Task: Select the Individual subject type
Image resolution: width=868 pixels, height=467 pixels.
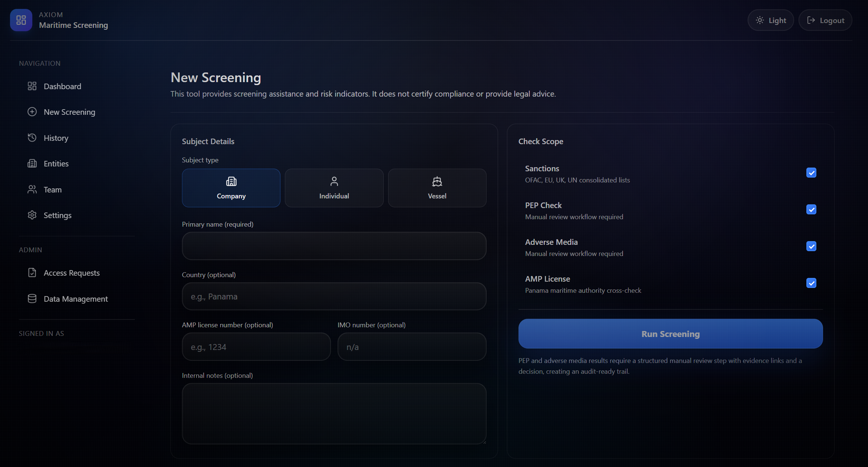Action: click(x=334, y=188)
